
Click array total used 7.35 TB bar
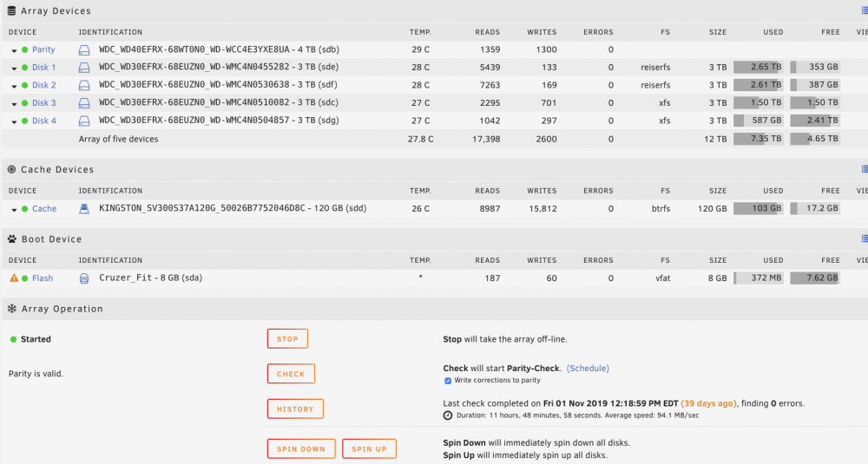click(759, 138)
